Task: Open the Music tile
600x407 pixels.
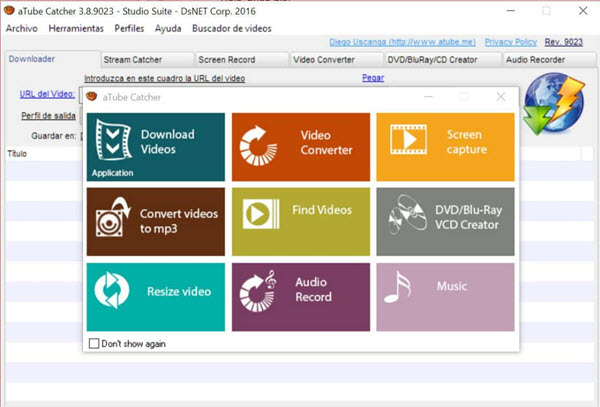Action: pos(445,296)
